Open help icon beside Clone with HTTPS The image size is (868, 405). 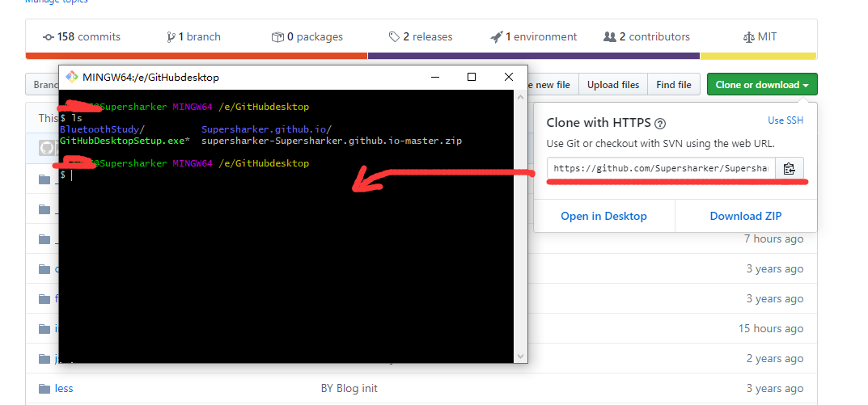click(660, 124)
